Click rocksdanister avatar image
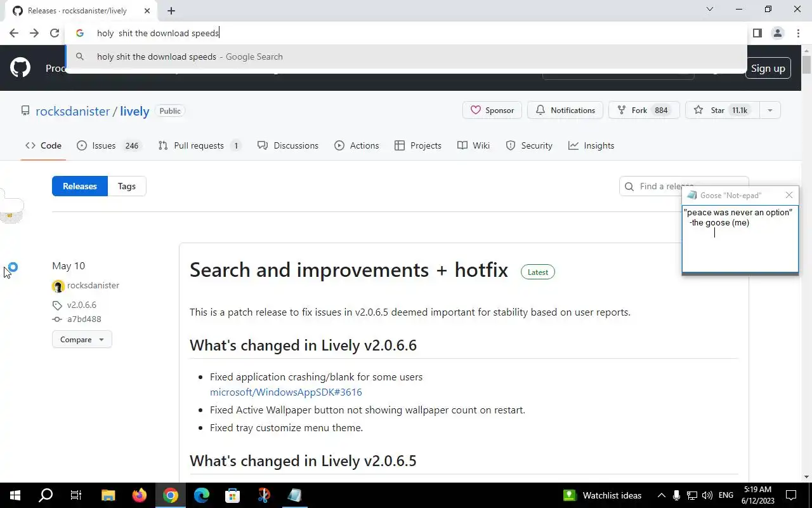 [58, 286]
